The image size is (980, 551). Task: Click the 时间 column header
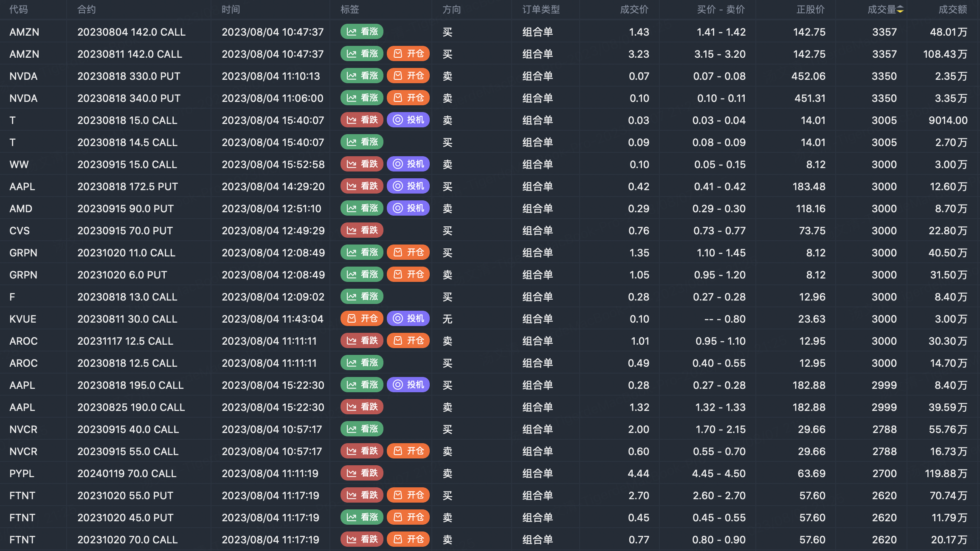tap(231, 10)
